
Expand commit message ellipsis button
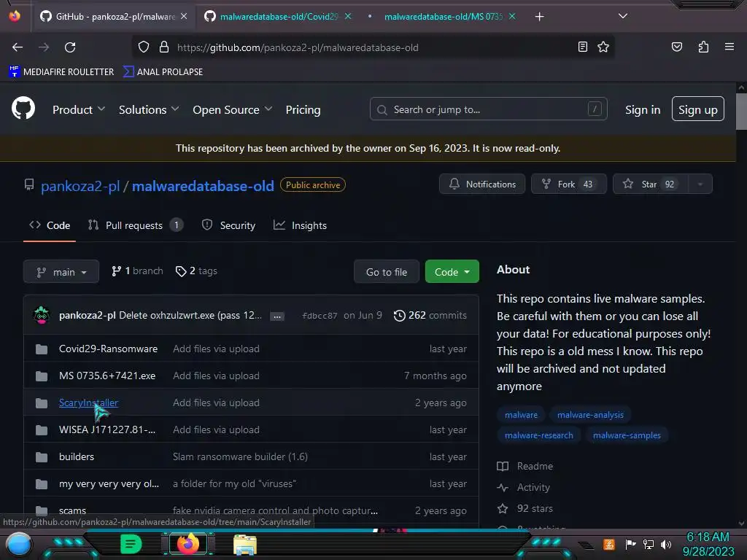[276, 316]
